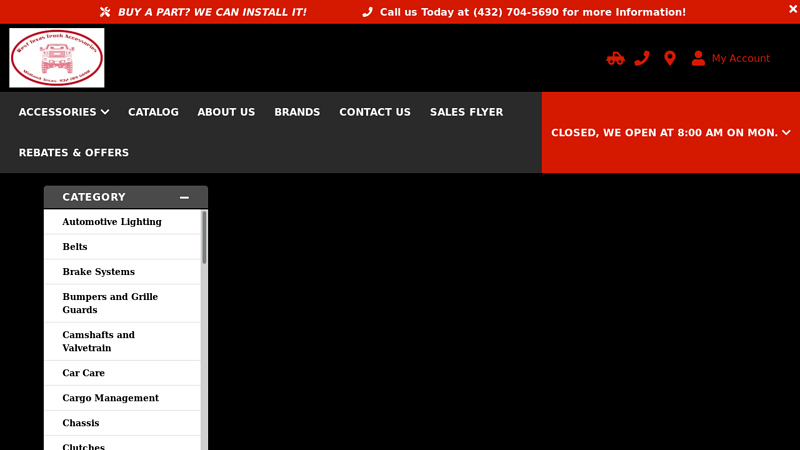Image resolution: width=800 pixels, height=450 pixels.
Task: Select Belts category
Action: pyautogui.click(x=122, y=247)
